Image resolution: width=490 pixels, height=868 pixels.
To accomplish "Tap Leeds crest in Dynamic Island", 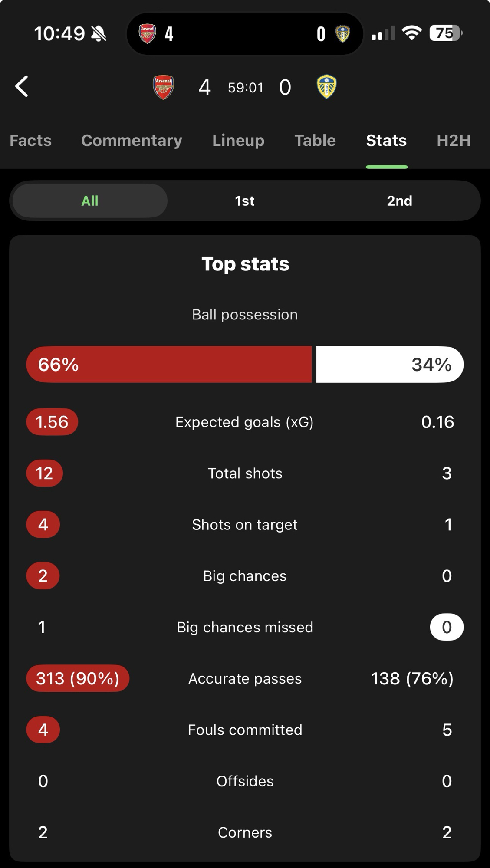I will (342, 33).
